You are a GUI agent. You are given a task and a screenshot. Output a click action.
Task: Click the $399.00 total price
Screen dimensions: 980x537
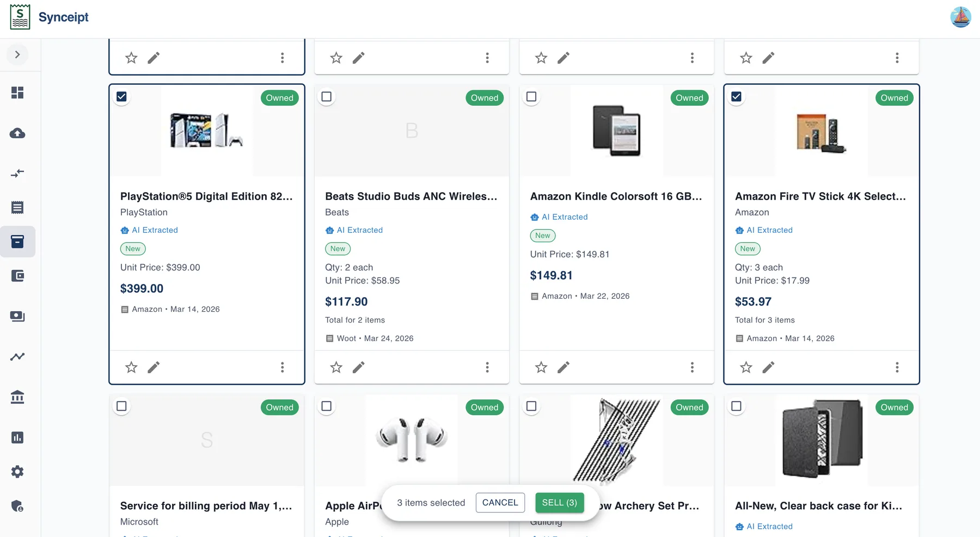coord(142,288)
